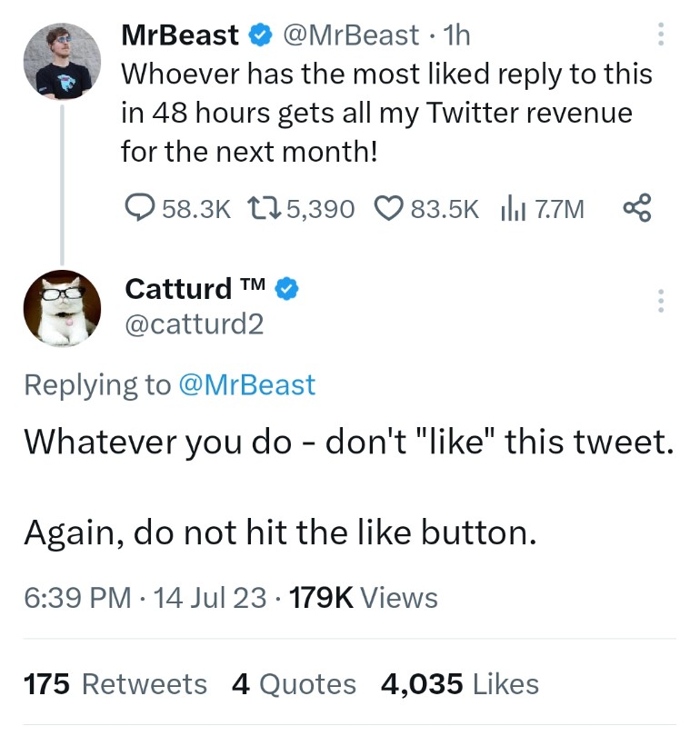Click MrBeast's blue verified badge
Screen dimensions: 700x736
(x=261, y=36)
